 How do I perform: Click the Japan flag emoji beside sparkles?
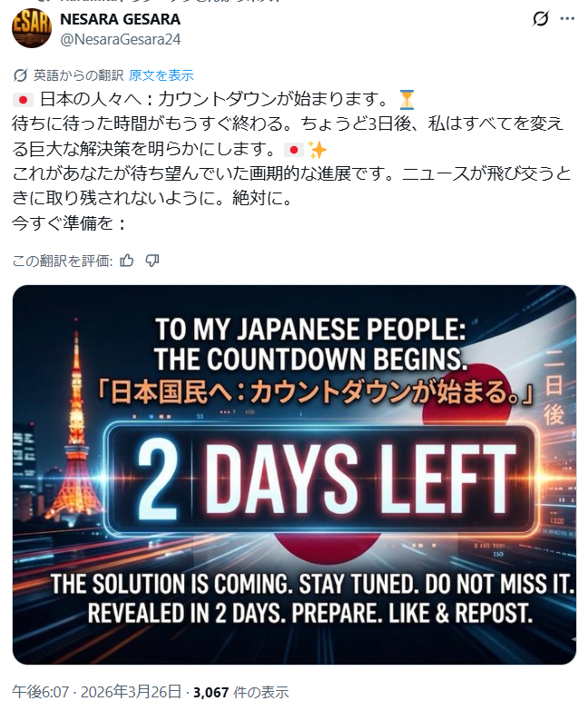294,150
